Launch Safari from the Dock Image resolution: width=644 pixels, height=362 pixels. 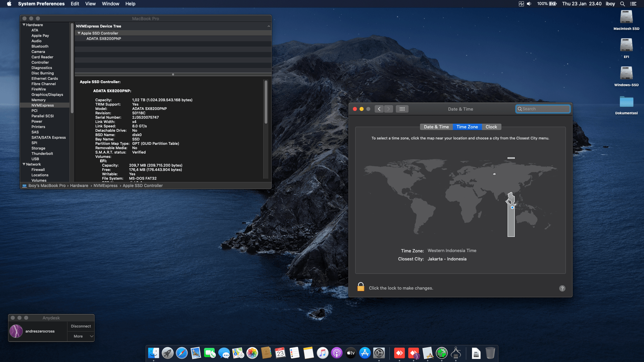point(182,353)
